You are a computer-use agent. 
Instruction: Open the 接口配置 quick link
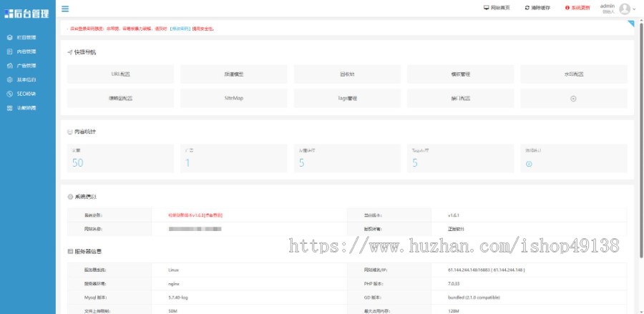[x=460, y=99]
